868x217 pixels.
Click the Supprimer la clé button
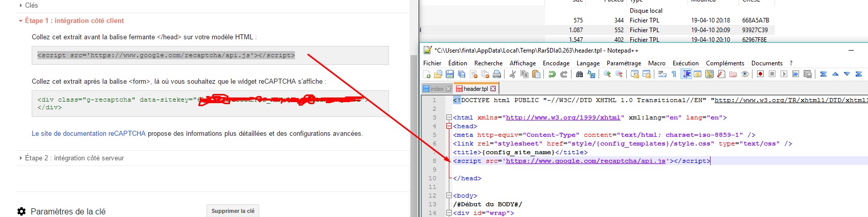point(233,211)
